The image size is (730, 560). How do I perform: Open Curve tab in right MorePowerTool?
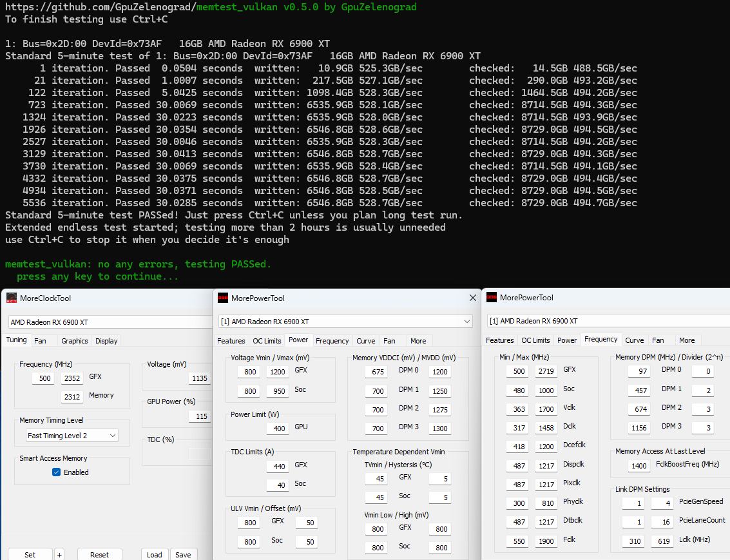click(x=634, y=340)
